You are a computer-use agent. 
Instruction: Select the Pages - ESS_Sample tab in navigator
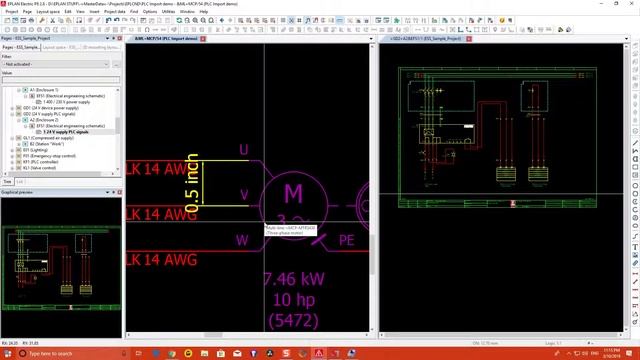pos(20,47)
